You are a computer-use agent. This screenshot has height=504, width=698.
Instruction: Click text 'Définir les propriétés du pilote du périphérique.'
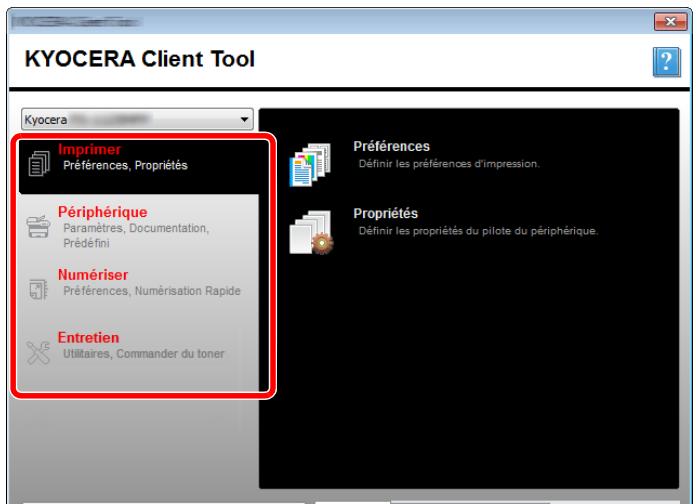click(479, 231)
